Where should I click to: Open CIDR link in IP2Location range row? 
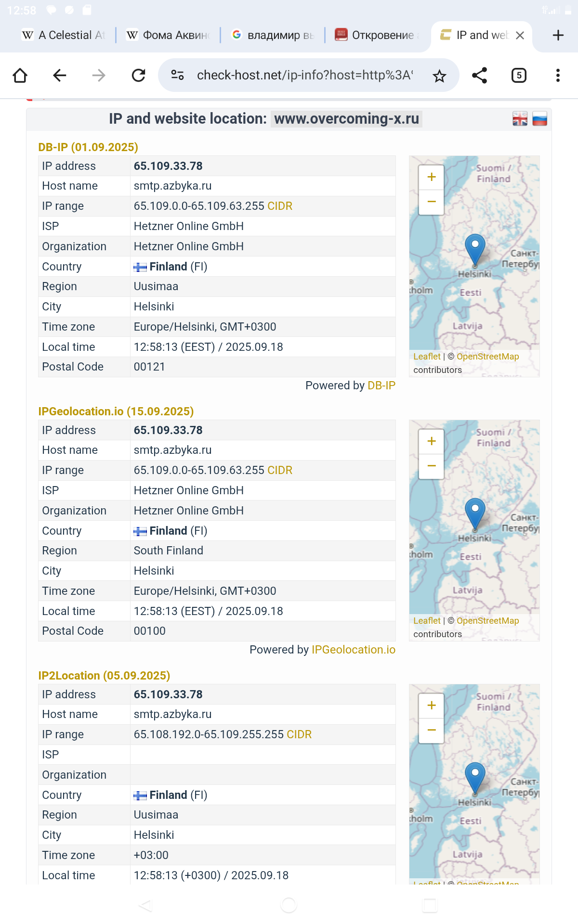tap(299, 734)
